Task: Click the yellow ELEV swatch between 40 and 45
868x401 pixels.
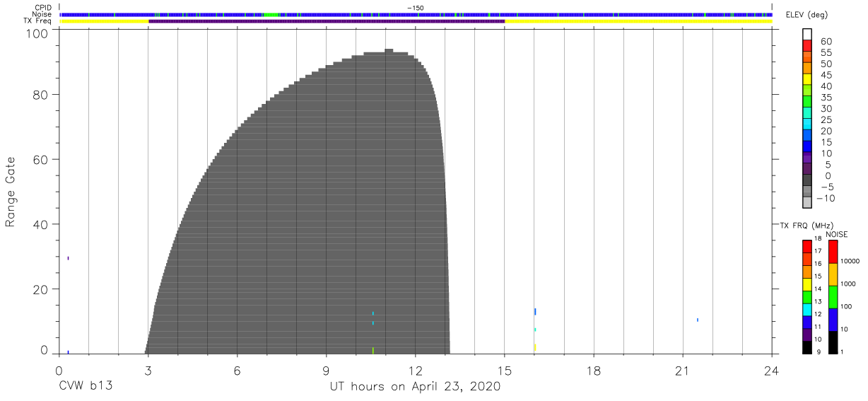Action: [x=807, y=81]
